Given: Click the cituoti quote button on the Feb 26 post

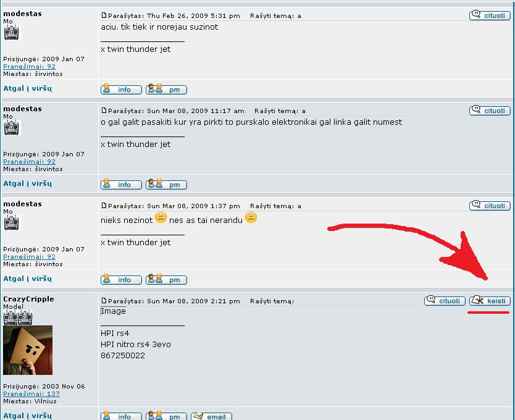Looking at the screenshot, I should (x=490, y=15).
